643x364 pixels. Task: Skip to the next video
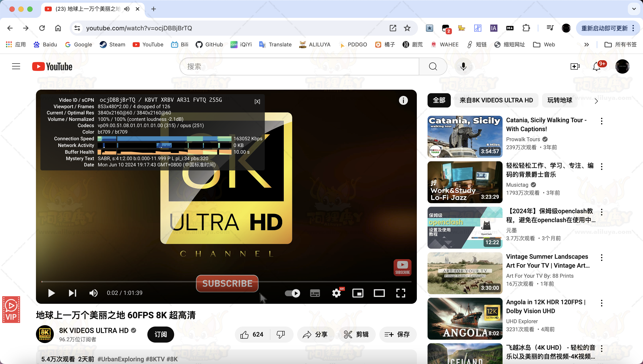[73, 293]
